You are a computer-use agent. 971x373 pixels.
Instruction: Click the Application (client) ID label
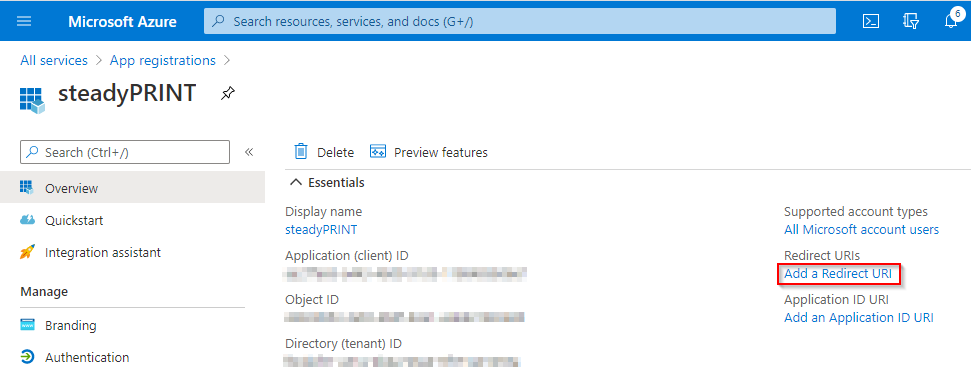coord(347,255)
